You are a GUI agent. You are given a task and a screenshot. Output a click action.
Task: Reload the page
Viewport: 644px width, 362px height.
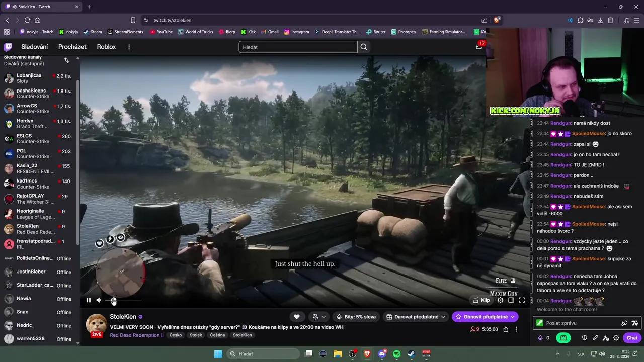27,20
